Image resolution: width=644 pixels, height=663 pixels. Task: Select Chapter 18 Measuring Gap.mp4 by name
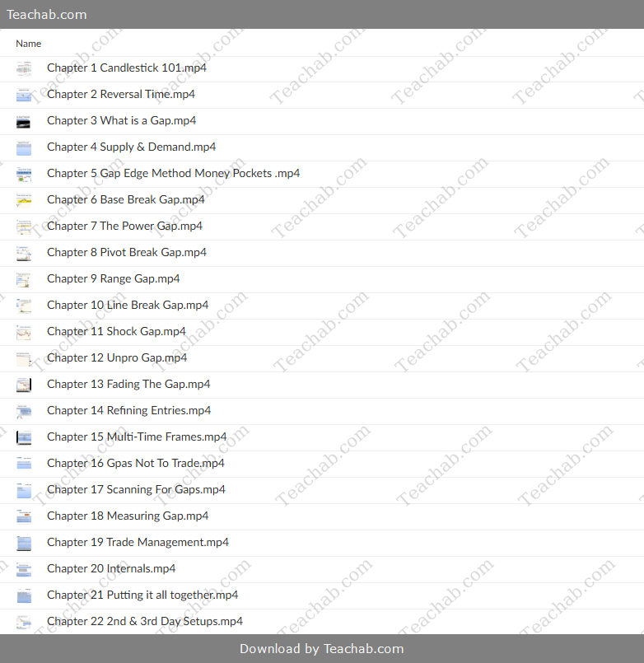(x=128, y=516)
